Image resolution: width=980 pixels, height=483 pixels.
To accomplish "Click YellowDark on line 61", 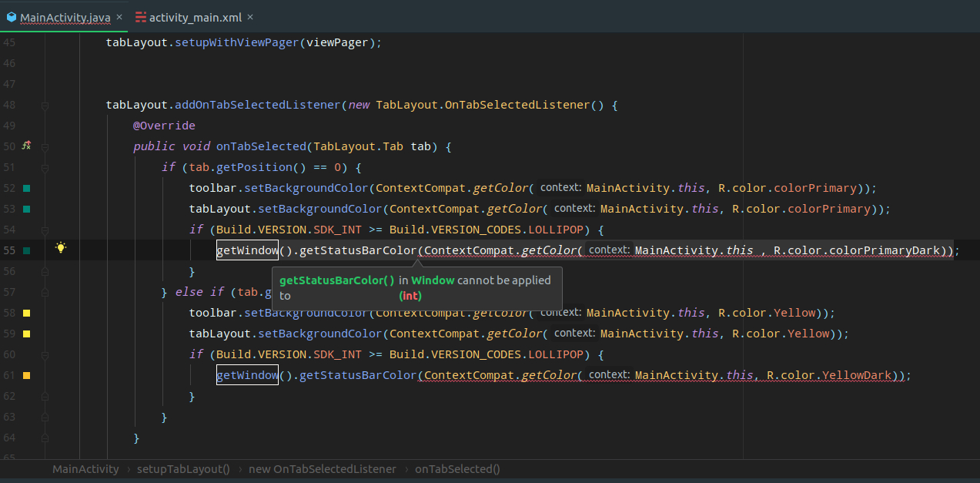I will click(857, 375).
